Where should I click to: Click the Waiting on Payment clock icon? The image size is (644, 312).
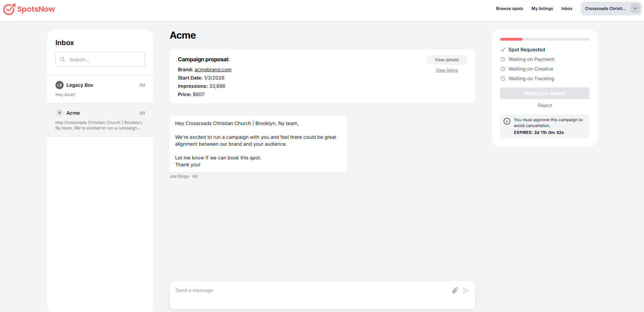(x=503, y=59)
